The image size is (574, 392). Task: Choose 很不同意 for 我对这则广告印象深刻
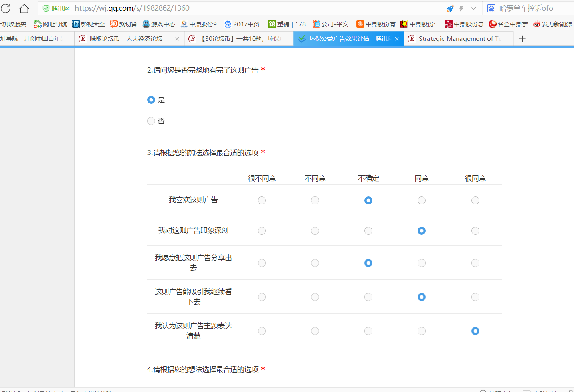click(262, 231)
